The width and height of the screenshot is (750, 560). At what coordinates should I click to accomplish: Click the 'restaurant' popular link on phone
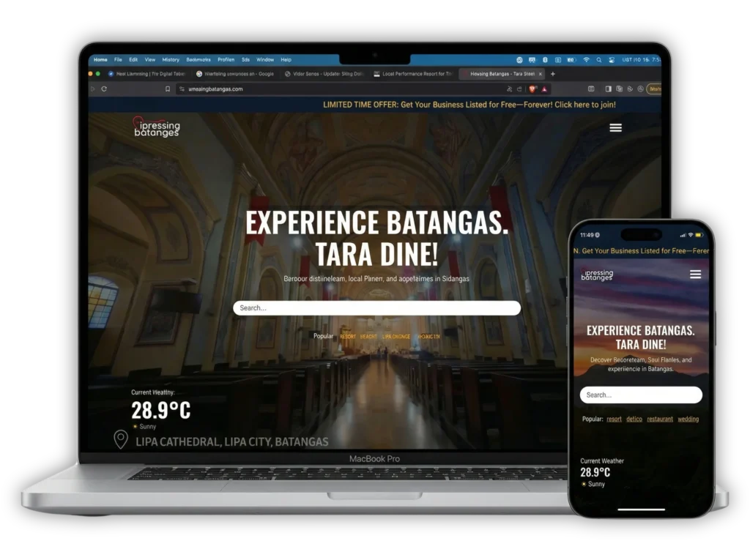click(659, 419)
